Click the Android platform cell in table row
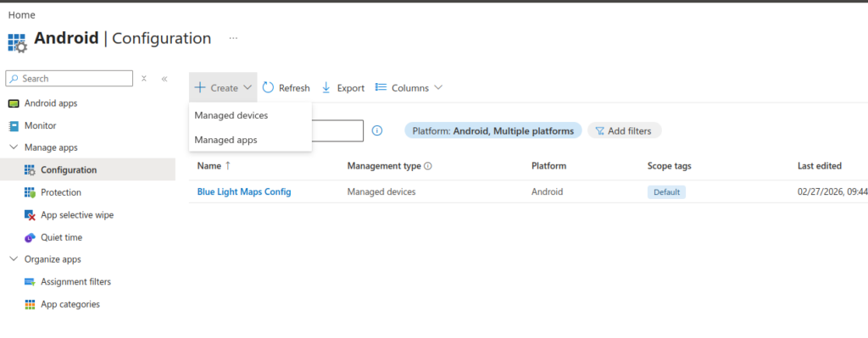Image resolution: width=868 pixels, height=338 pixels. click(x=547, y=192)
